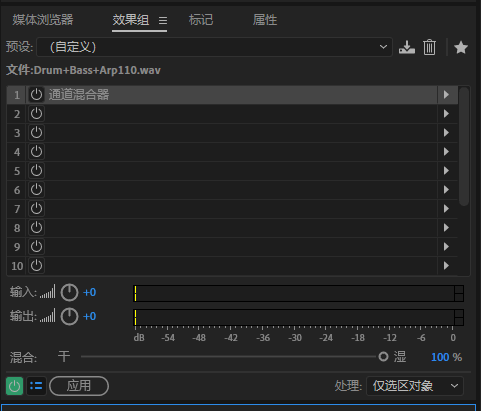The width and height of the screenshot is (481, 411).
Task: Select the 通道混合器 effect name
Action: point(79,95)
